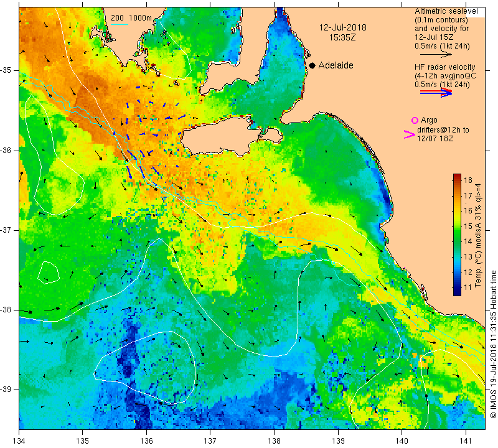The image size is (498, 448).
Task: Click the '15:35Z' time label
Action: point(342,37)
